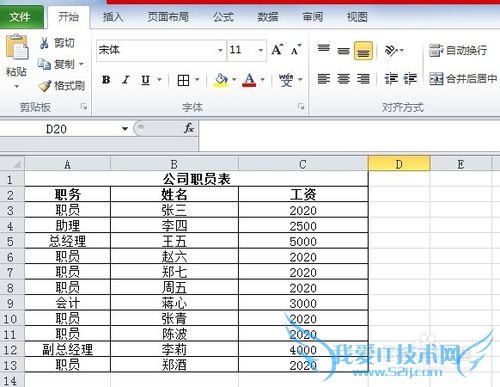Select title cell 公司职员表
Viewport: 500px width, 387px height.
pyautogui.click(x=196, y=179)
